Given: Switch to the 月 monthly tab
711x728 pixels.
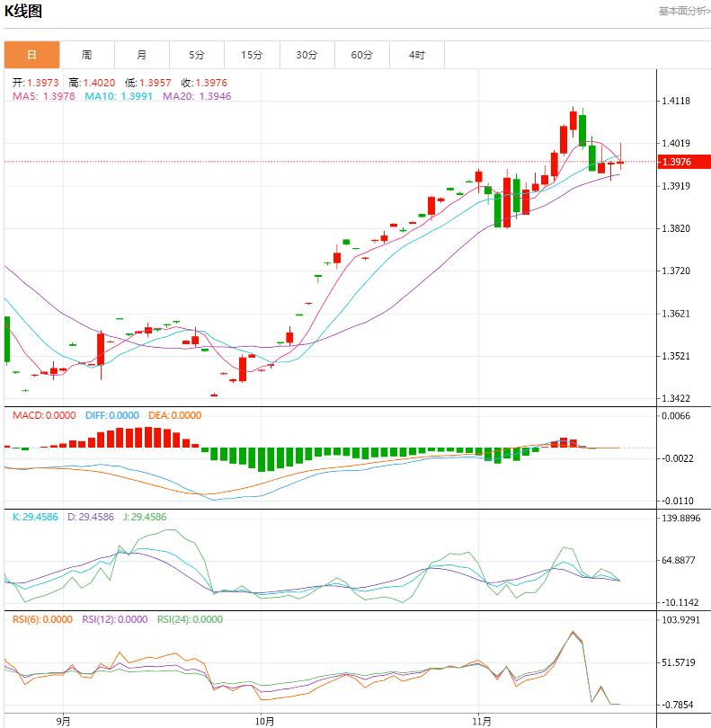Looking at the screenshot, I should click(142, 55).
